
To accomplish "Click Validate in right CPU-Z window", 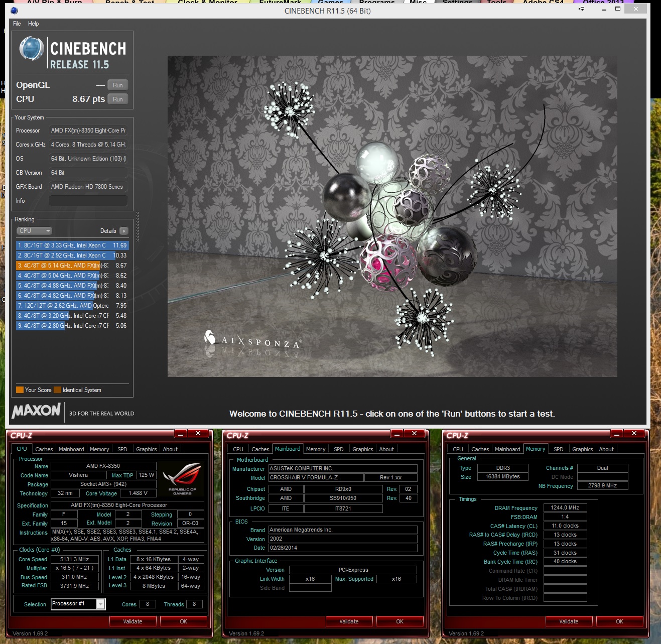I will point(569,621).
